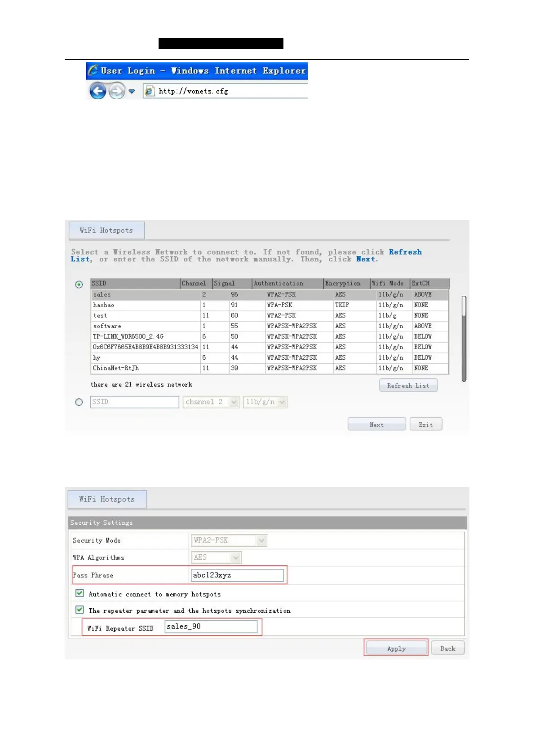Click the Encryption column header
The height and width of the screenshot is (756, 535).
pos(347,283)
